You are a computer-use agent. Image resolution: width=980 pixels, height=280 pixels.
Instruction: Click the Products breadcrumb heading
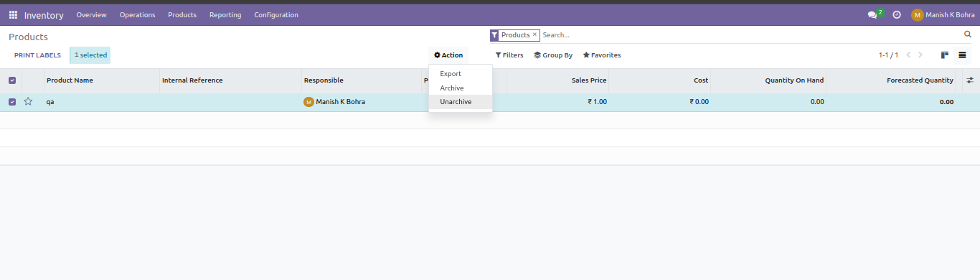tap(28, 37)
